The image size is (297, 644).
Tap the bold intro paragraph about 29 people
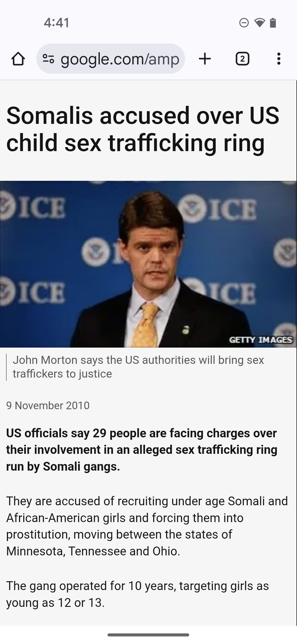(142, 450)
